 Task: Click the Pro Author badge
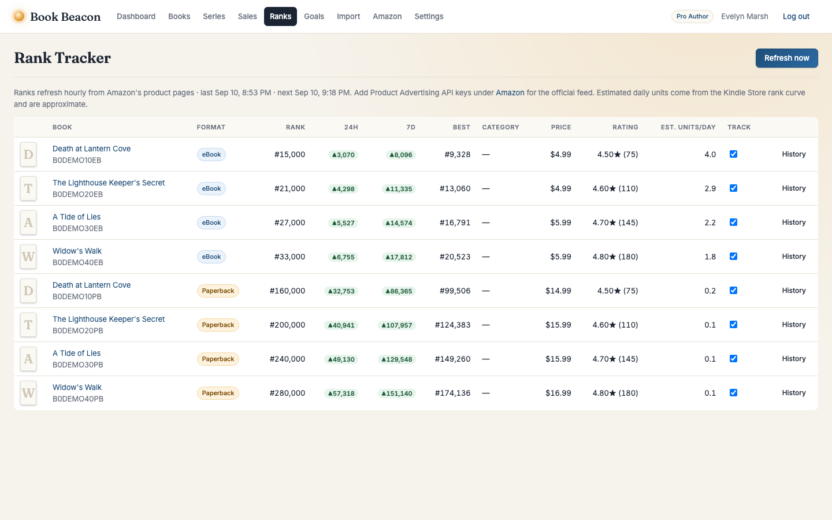692,16
